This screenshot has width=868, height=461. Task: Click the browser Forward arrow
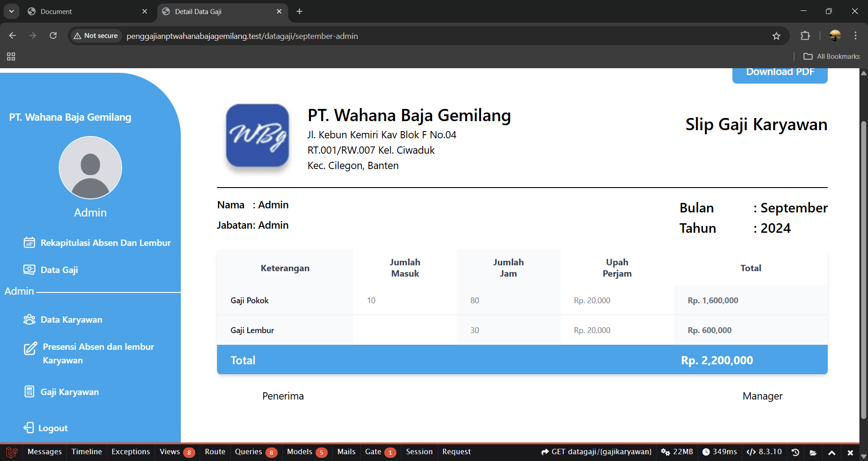(x=33, y=36)
